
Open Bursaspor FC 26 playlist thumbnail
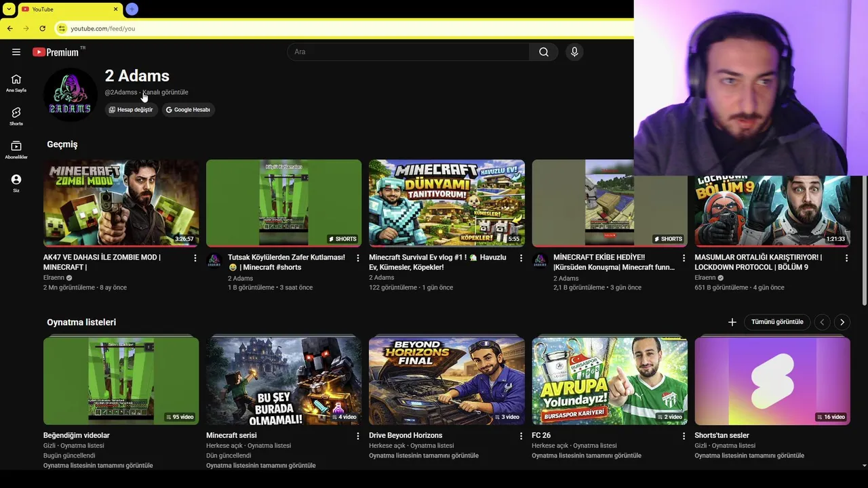click(x=610, y=381)
